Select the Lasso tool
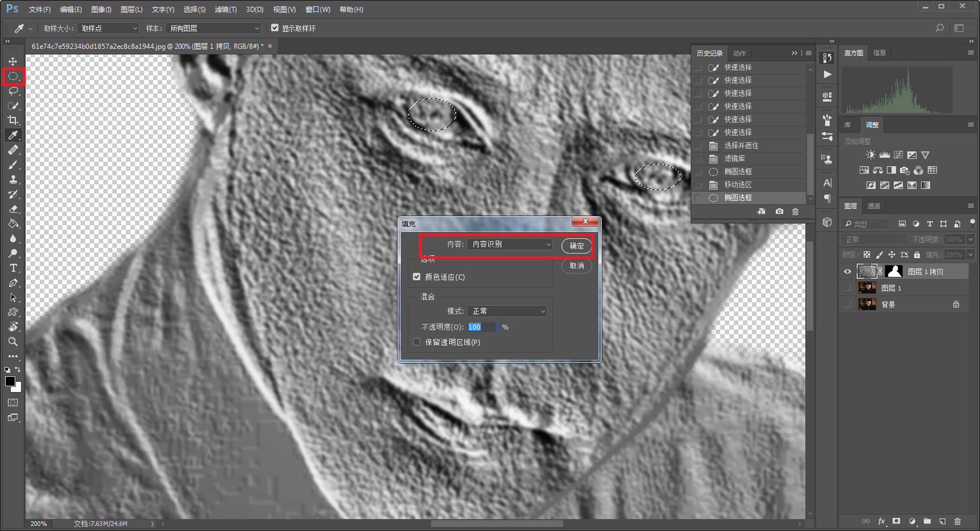The image size is (980, 531). pyautogui.click(x=13, y=91)
